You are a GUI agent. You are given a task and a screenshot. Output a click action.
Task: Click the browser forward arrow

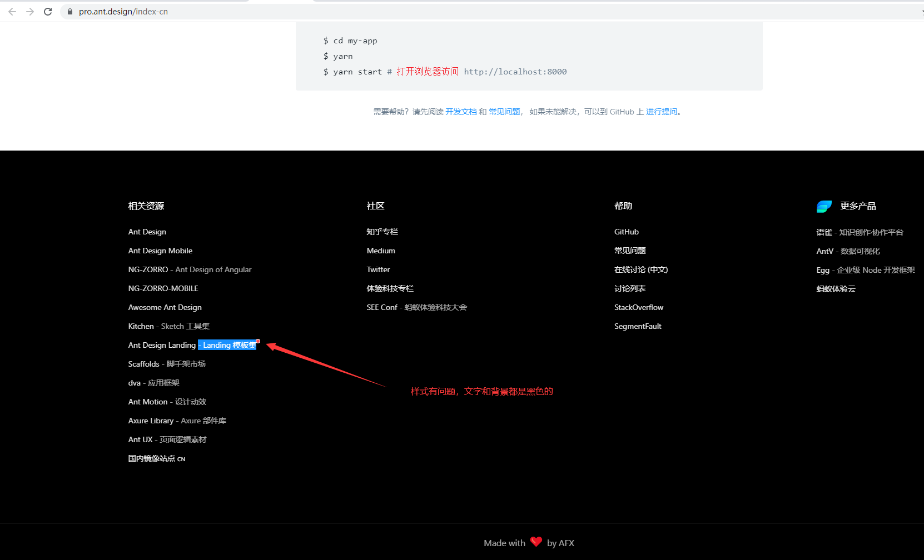click(x=30, y=11)
